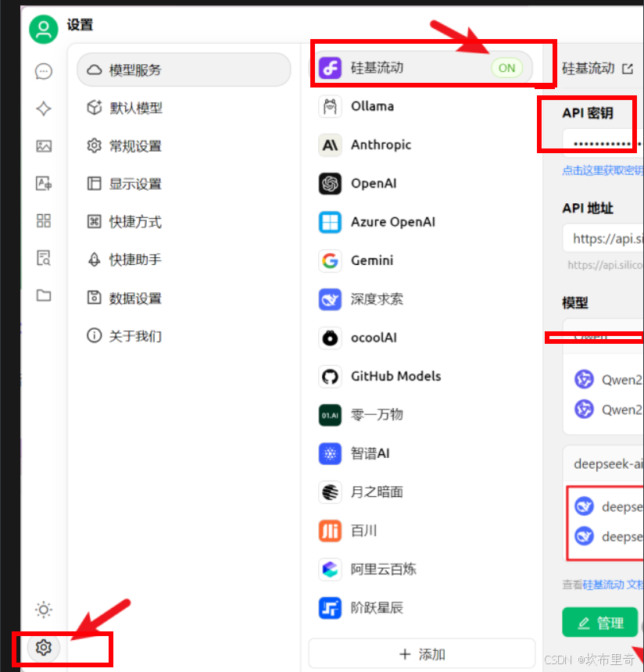Open settings via the gear sidebar icon
This screenshot has width=644, height=672.
pyautogui.click(x=43, y=647)
